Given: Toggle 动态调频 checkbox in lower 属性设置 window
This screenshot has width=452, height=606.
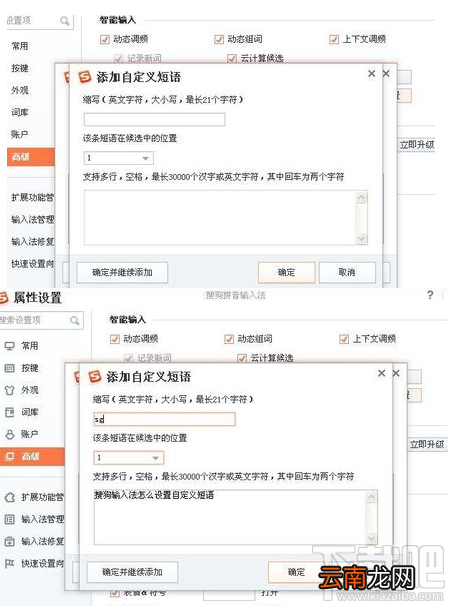Looking at the screenshot, I should pyautogui.click(x=115, y=339).
